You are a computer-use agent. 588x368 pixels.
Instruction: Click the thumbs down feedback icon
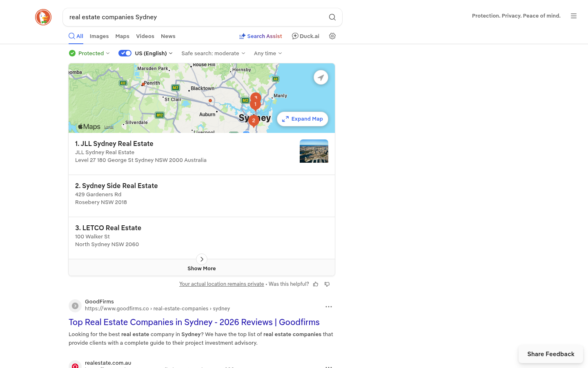[327, 284]
